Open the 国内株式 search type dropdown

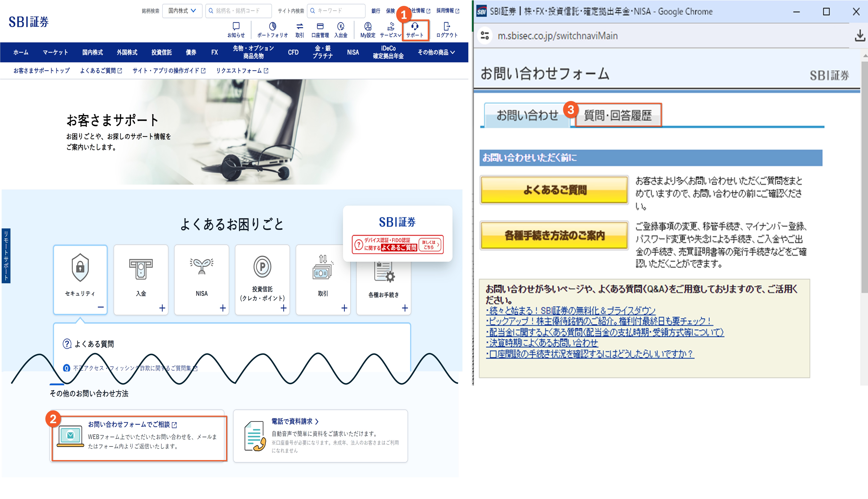[x=182, y=11]
